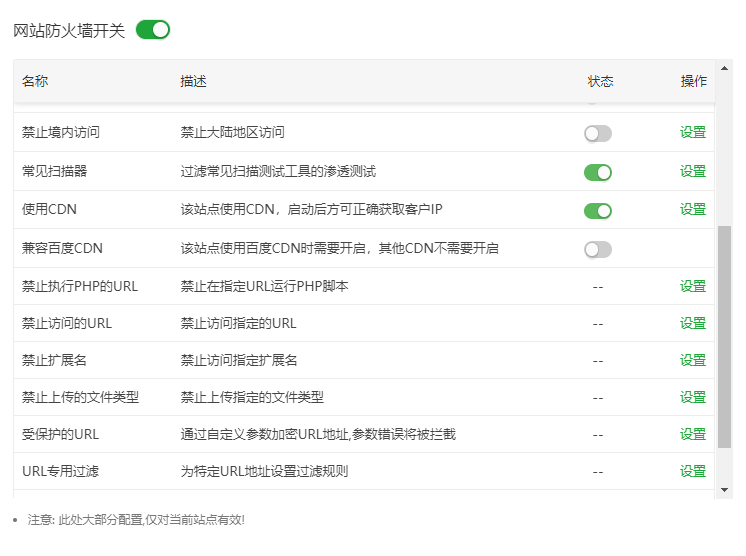The height and width of the screenshot is (556, 746).
Task: Select the 常见扫描器 row name
Action: tap(55, 171)
